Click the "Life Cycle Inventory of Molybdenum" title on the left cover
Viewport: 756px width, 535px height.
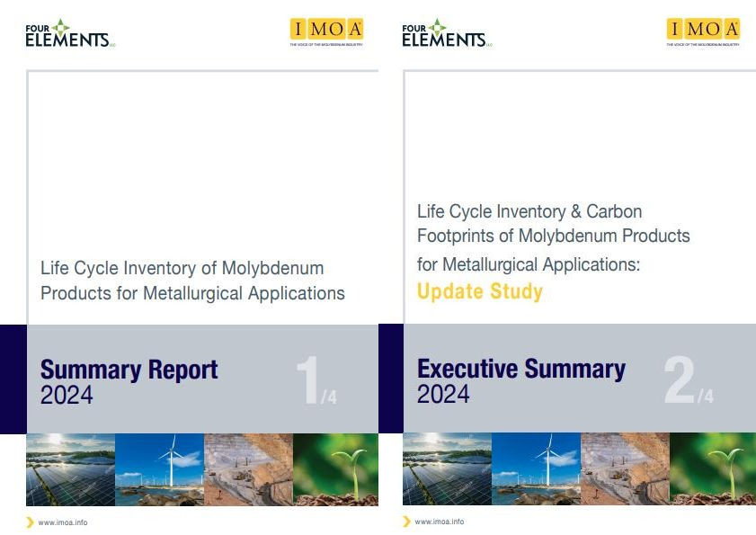pos(182,268)
